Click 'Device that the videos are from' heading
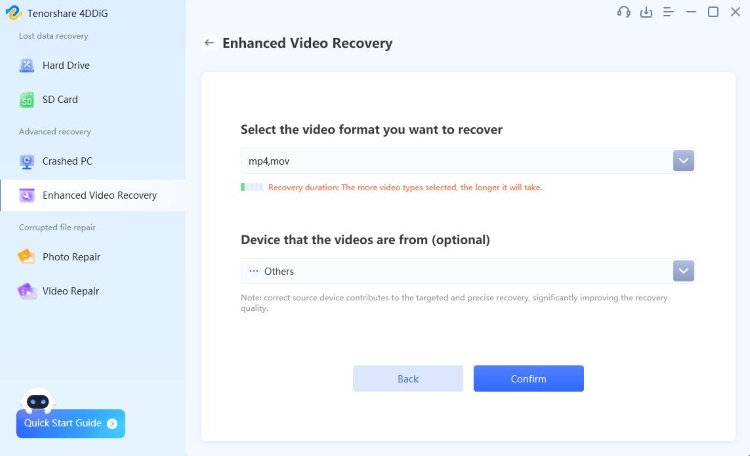This screenshot has height=456, width=750. [x=365, y=240]
